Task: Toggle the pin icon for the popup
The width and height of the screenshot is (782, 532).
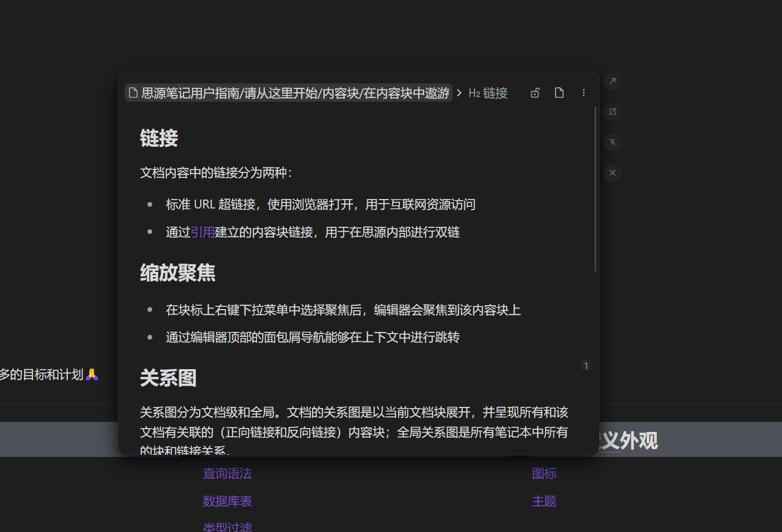Action: (612, 142)
